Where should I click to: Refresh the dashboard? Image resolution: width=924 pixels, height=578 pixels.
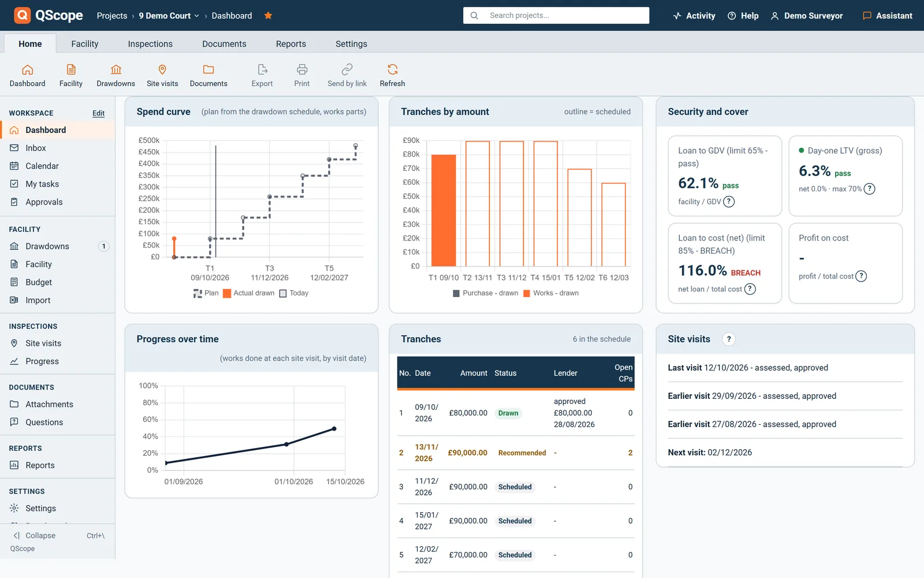click(393, 76)
